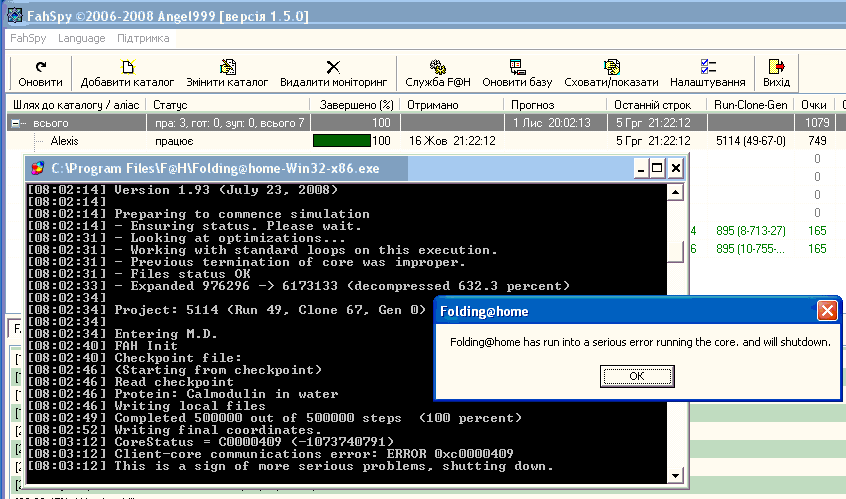The height and width of the screenshot is (499, 846).
Task: Click the Alexis progress bar
Action: point(342,141)
